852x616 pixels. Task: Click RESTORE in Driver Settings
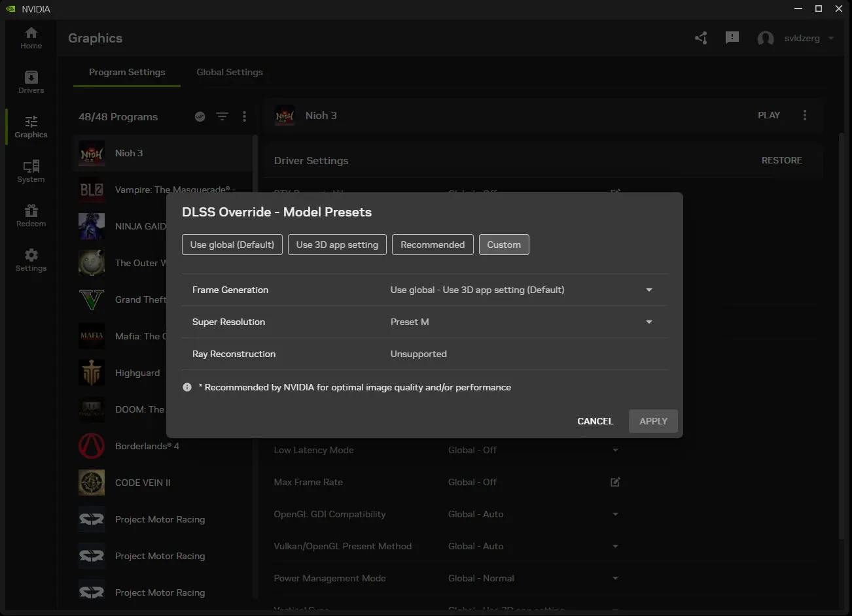pos(782,160)
